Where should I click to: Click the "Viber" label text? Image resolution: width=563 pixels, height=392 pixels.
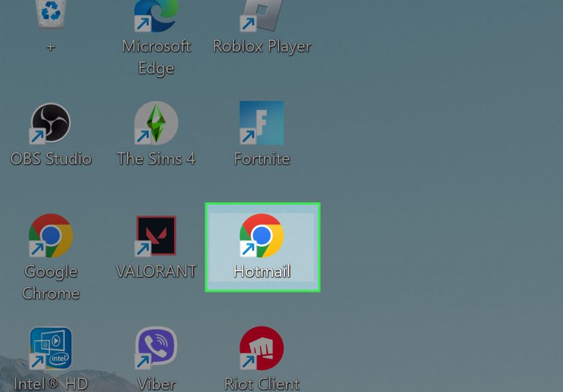(156, 384)
